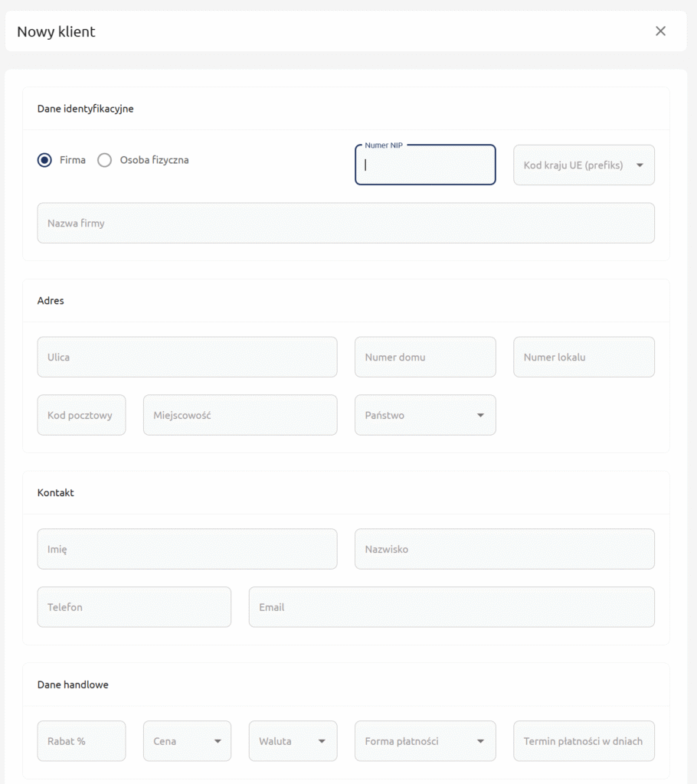
Task: Focus the Kod pocztowy field
Action: click(81, 415)
